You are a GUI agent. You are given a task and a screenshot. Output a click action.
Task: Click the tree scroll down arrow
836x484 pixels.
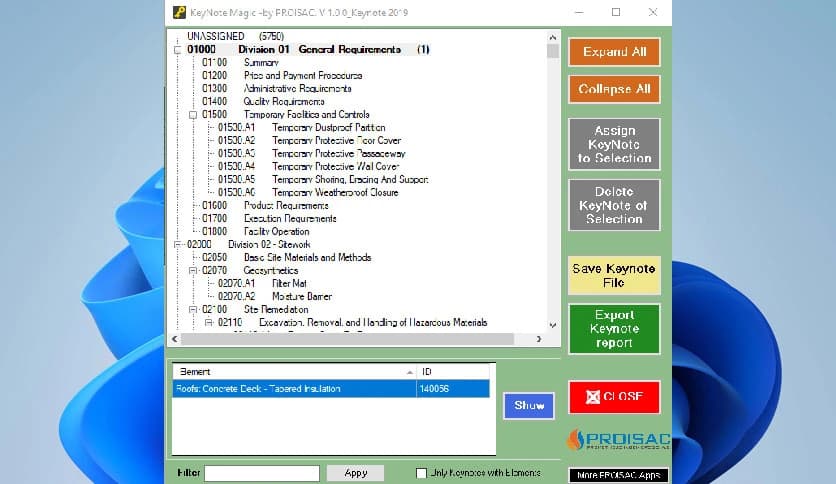[552, 325]
